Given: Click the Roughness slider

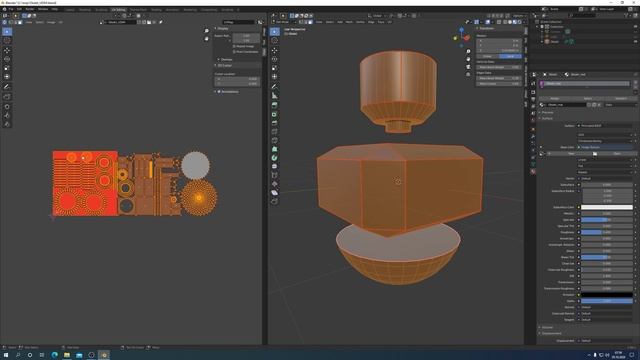Looking at the screenshot, I should [607, 232].
